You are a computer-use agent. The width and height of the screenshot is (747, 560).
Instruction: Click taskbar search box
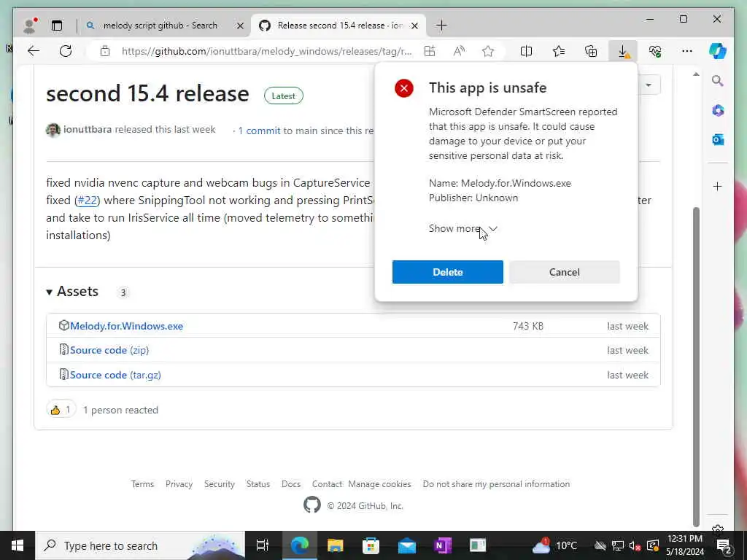[x=140, y=545]
